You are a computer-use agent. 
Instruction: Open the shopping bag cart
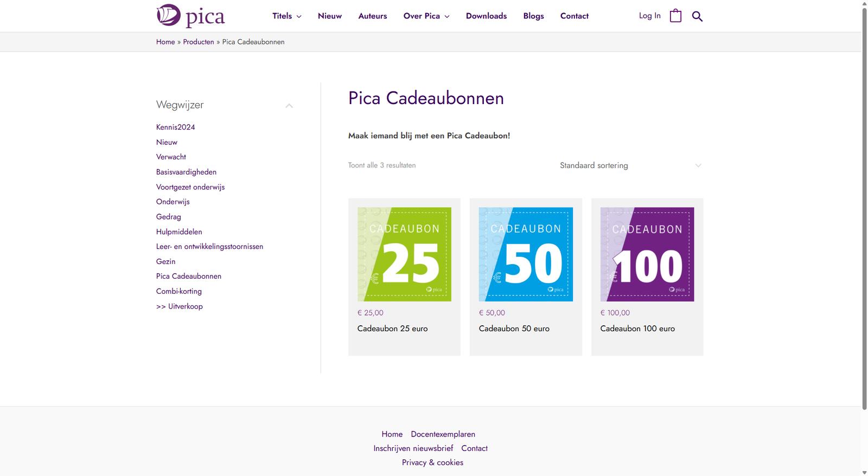click(x=675, y=16)
